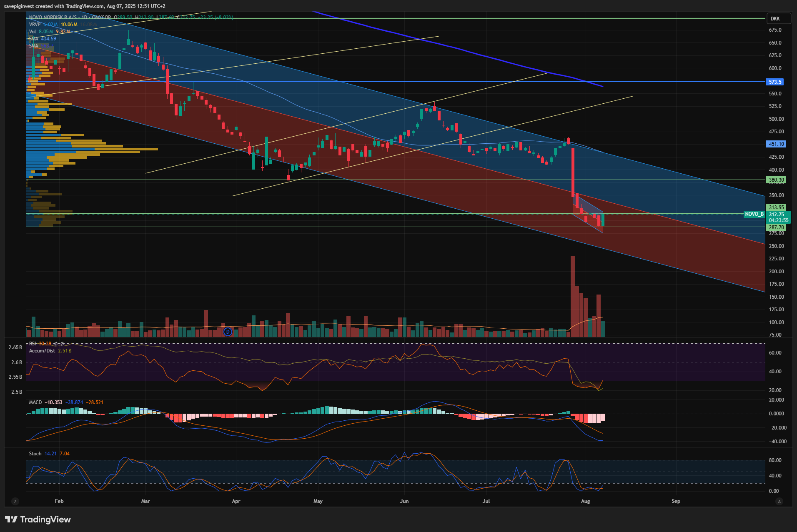Click the Aug label on time axis
Image resolution: width=797 pixels, height=532 pixels.
[585, 501]
